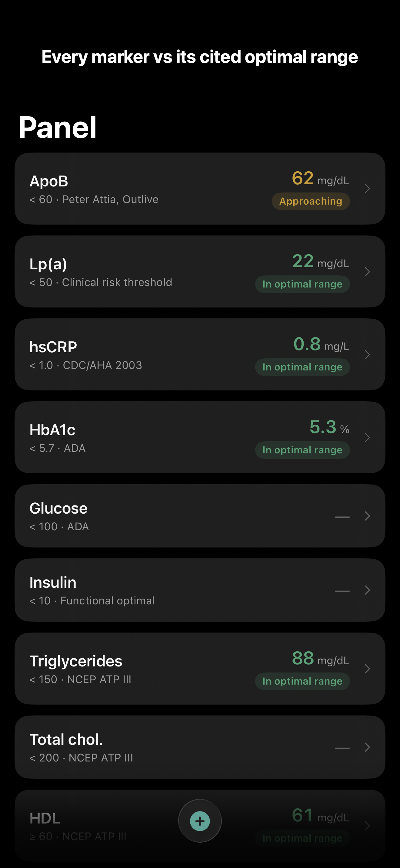
Task: Click the Glucose row chevron
Action: (x=367, y=516)
